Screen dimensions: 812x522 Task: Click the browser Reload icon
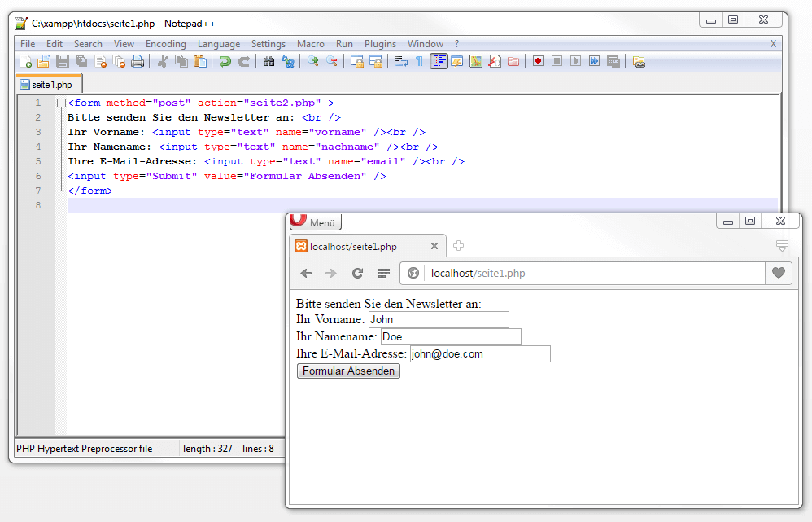(x=357, y=273)
